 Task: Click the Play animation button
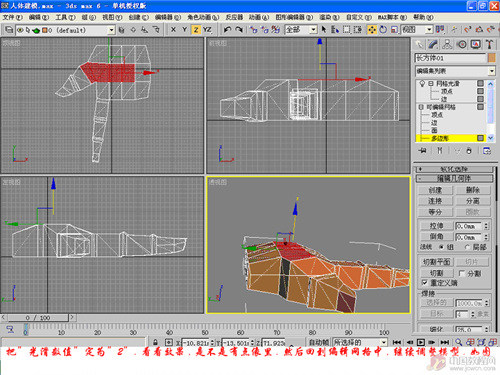[x=421, y=342]
